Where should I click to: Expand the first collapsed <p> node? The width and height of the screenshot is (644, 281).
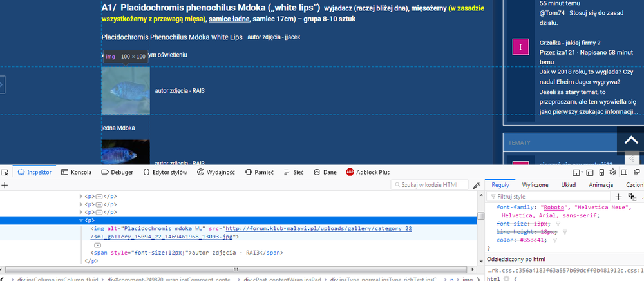[x=81, y=195]
